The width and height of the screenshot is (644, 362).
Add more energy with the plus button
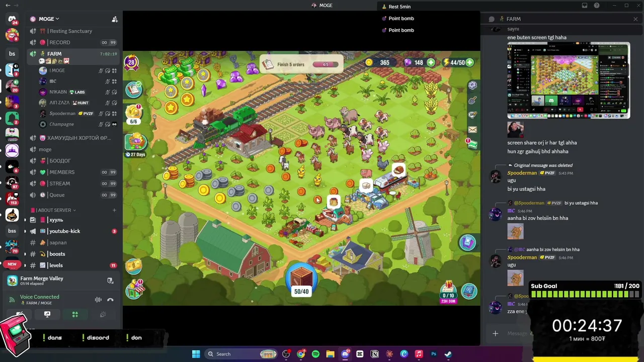(469, 62)
